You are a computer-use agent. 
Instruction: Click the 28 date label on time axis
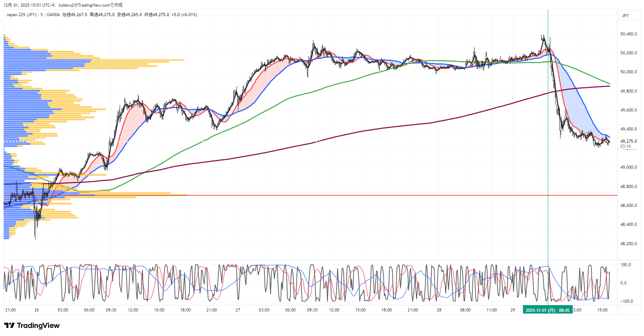[x=439, y=310]
